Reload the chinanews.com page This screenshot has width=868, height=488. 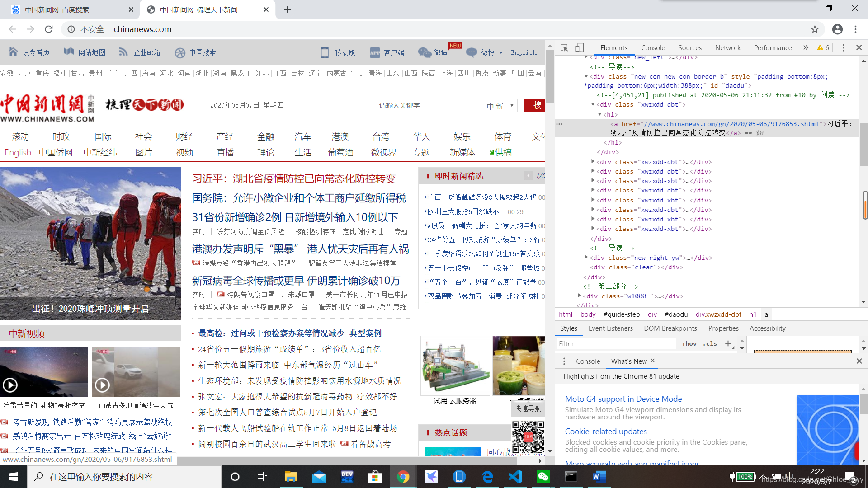tap(49, 29)
